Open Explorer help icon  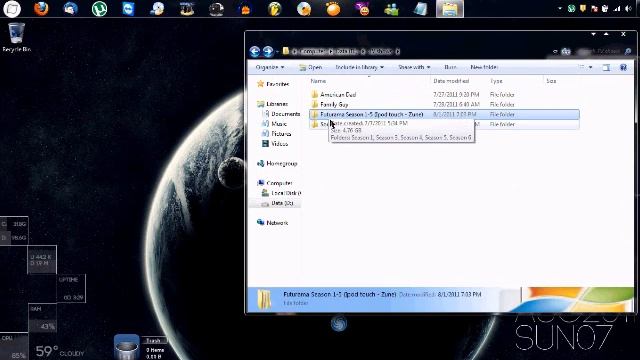(x=623, y=68)
